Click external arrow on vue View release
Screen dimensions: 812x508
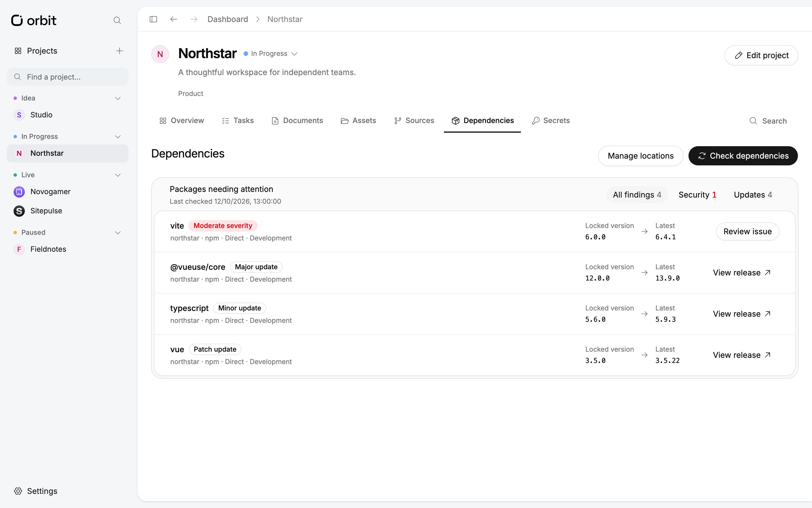pos(768,355)
